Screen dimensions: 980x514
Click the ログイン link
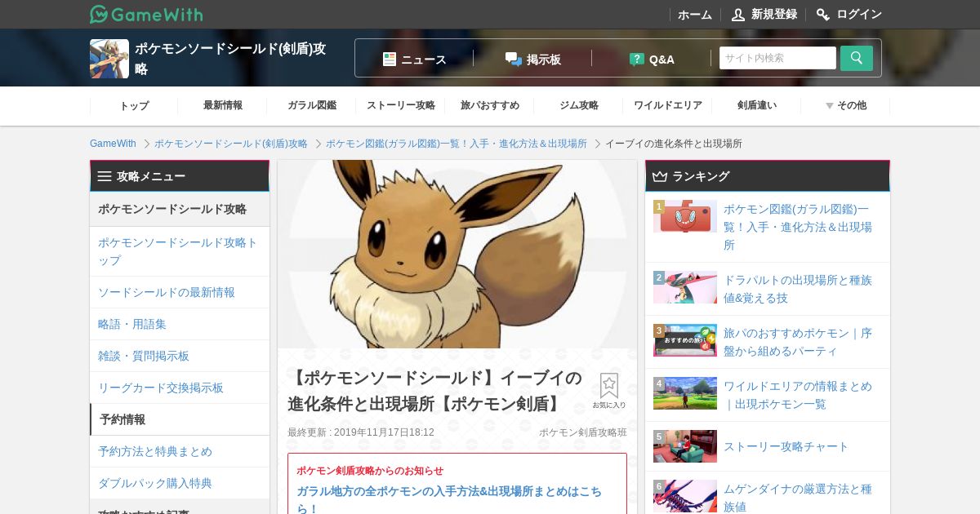pos(859,15)
